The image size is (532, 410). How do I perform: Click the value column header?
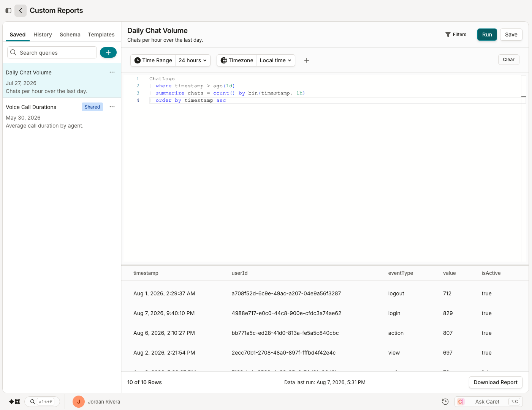coord(450,273)
